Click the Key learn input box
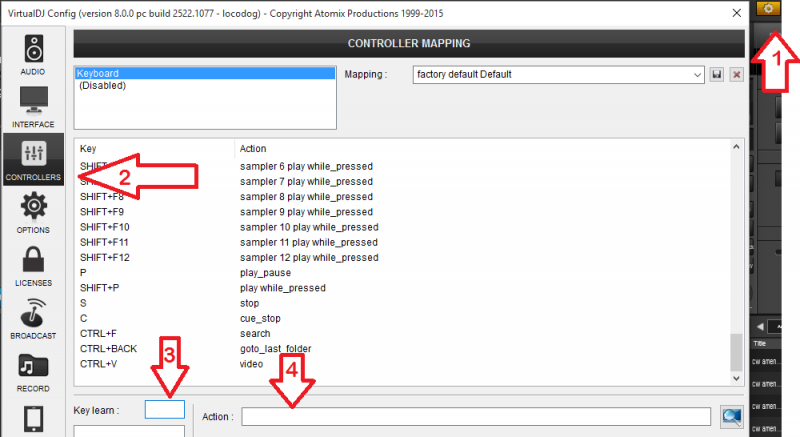The height and width of the screenshot is (437, 800). coord(165,409)
